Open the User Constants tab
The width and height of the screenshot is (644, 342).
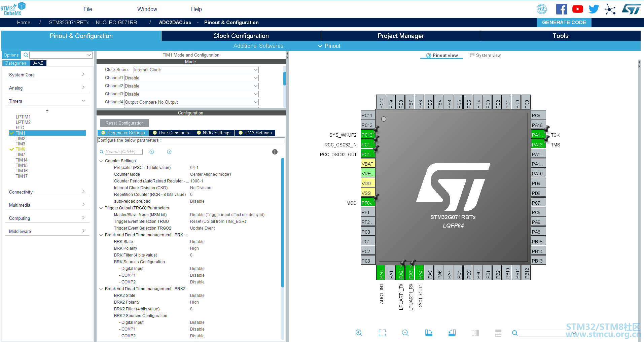[x=171, y=133]
